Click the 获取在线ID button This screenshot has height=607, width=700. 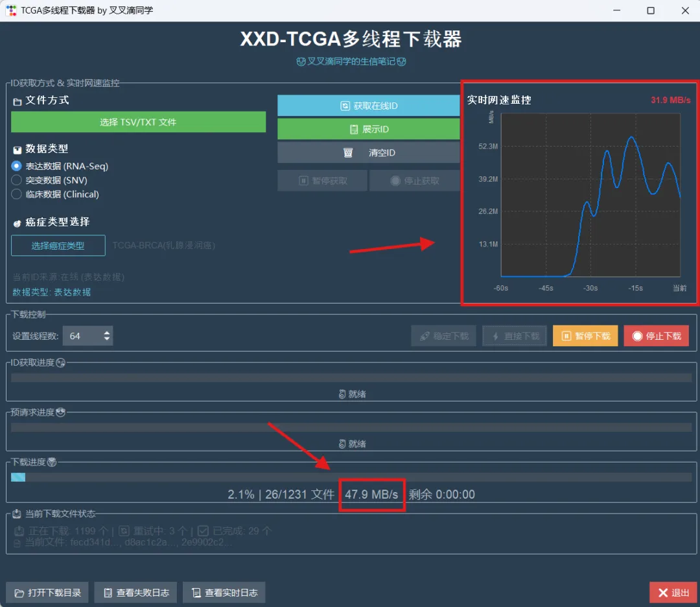point(368,106)
